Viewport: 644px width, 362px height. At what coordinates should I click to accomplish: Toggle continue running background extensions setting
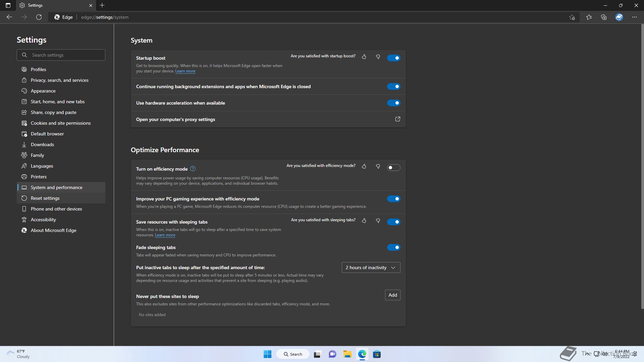pyautogui.click(x=393, y=86)
